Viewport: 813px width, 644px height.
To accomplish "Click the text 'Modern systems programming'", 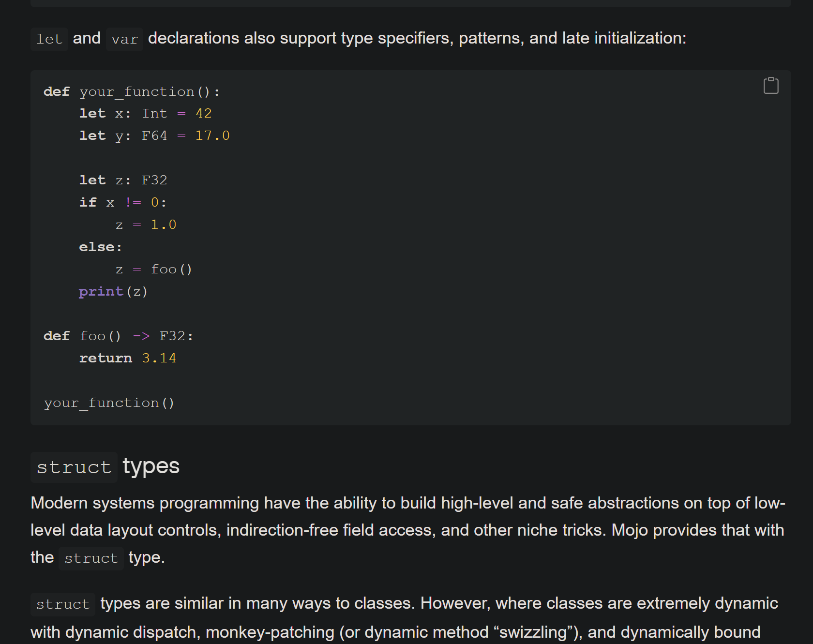I will [145, 503].
